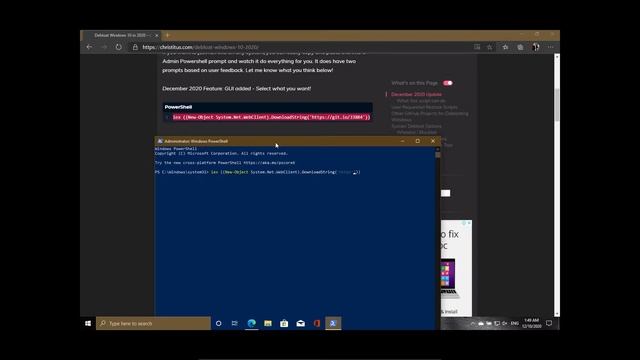Open a new tab with the plus button
This screenshot has width=640, height=360.
pos(167,36)
